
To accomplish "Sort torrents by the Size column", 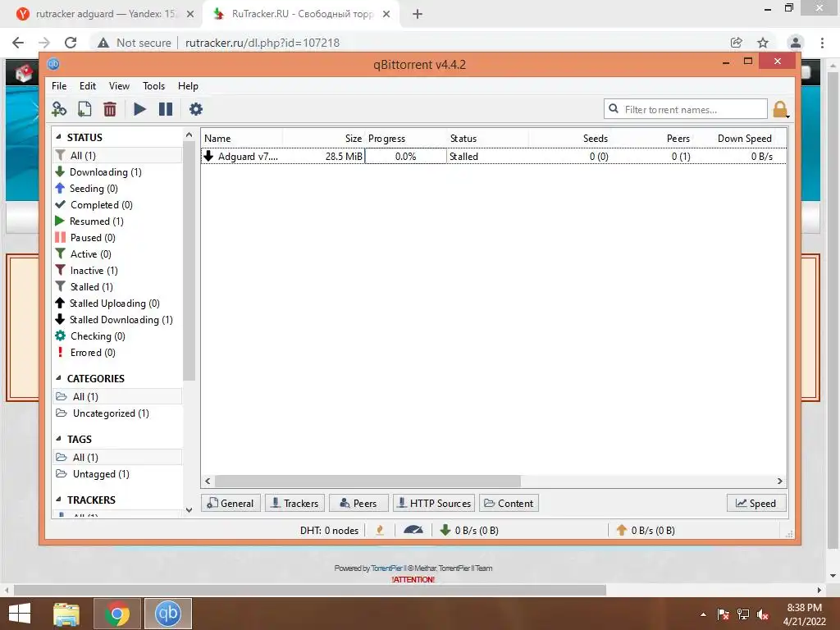I will tap(324, 138).
